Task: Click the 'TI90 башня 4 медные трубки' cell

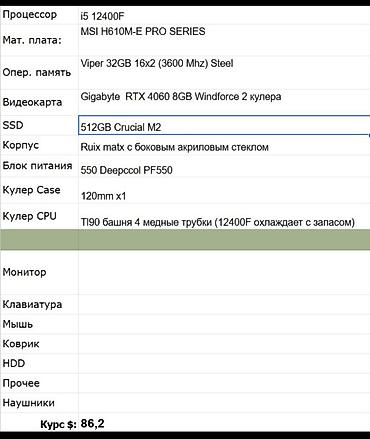Action: coord(224,216)
